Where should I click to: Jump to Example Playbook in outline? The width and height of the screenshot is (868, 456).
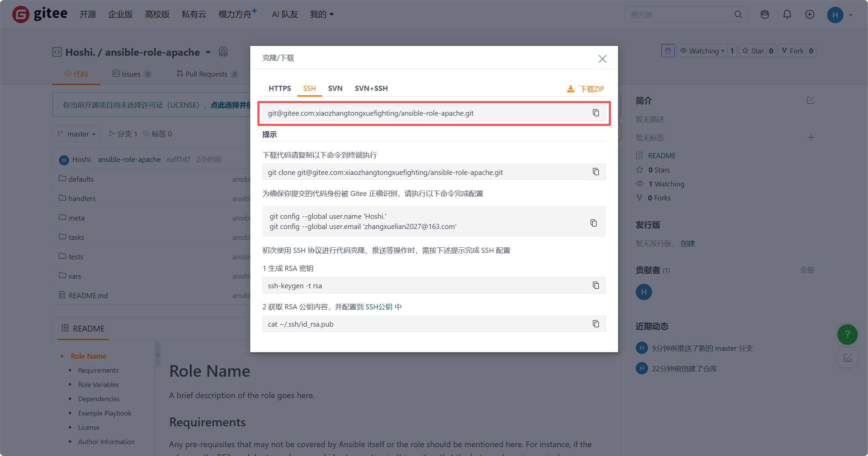coord(105,413)
